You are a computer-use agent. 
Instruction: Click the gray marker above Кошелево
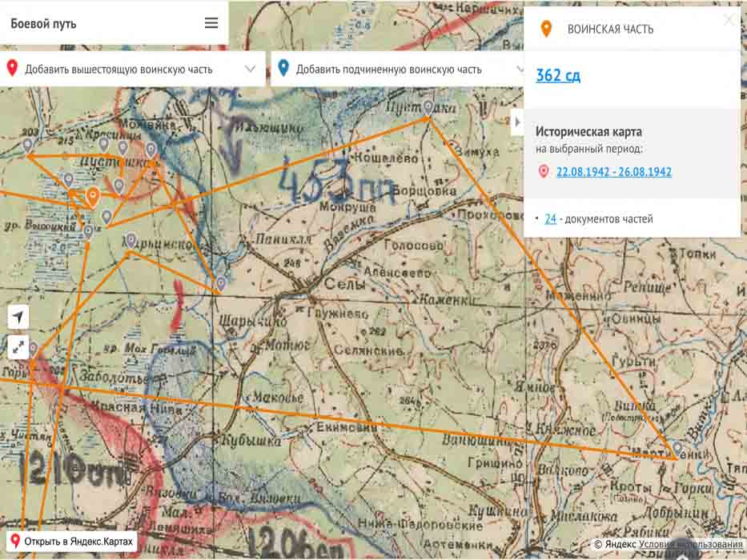click(x=428, y=106)
